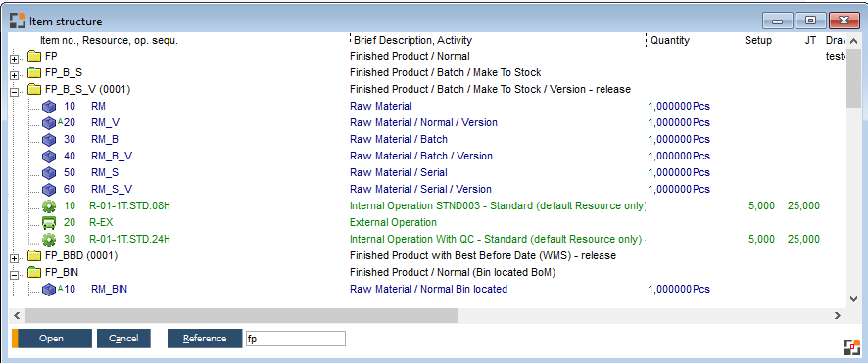868x363 pixels.
Task: Click the RM raw material cube icon
Action: tap(49, 106)
